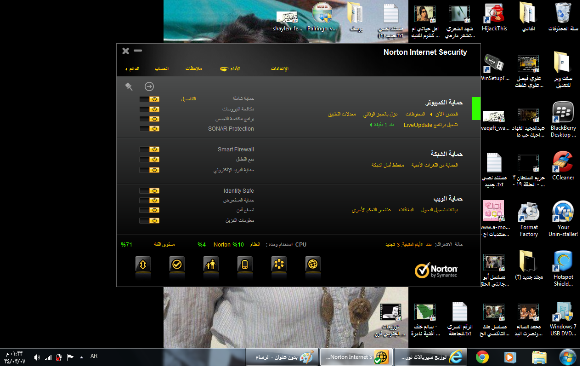The image size is (588, 368).
Task: Expand the منذ 1 دقيقة LiveUpdate time arrow
Action: pyautogui.click(x=370, y=125)
